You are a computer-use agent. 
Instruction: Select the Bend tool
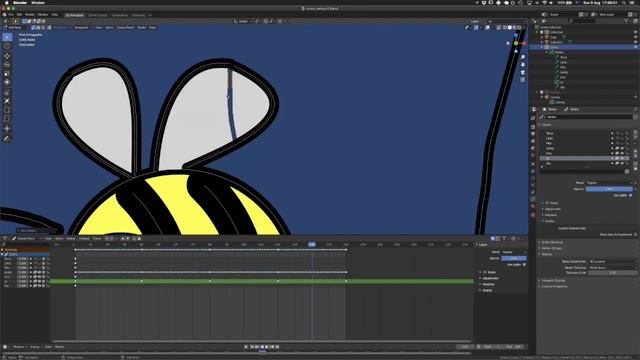click(7, 110)
